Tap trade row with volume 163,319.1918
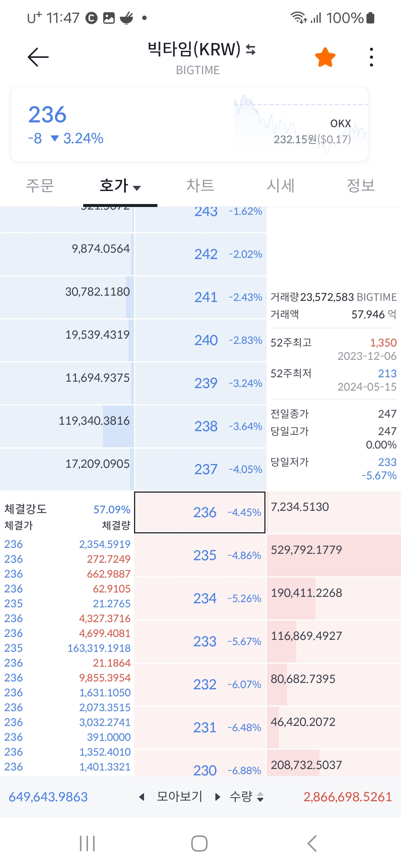 [x=67, y=648]
